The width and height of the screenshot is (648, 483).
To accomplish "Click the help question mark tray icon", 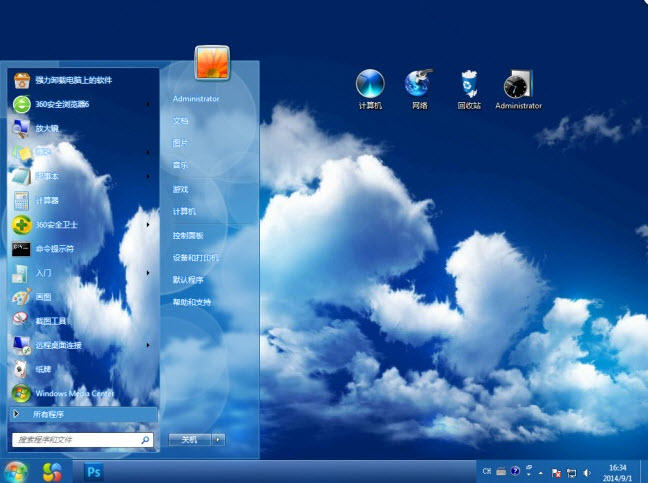I will point(515,471).
